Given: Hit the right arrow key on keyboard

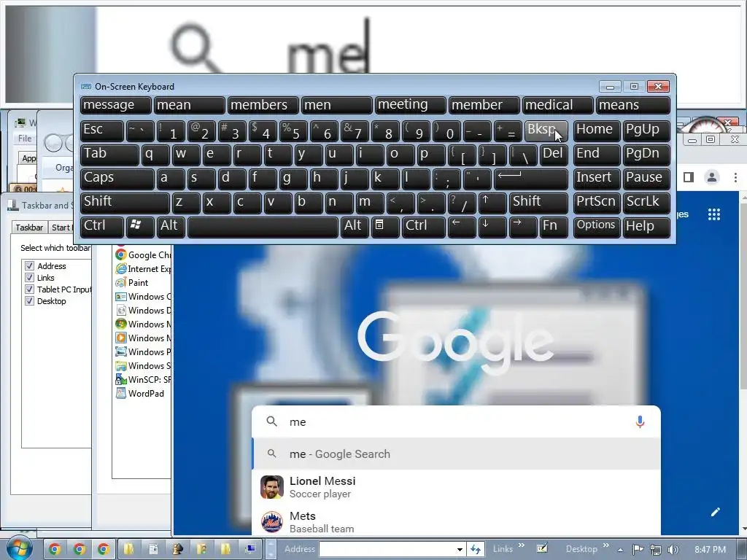Looking at the screenshot, I should tap(522, 226).
